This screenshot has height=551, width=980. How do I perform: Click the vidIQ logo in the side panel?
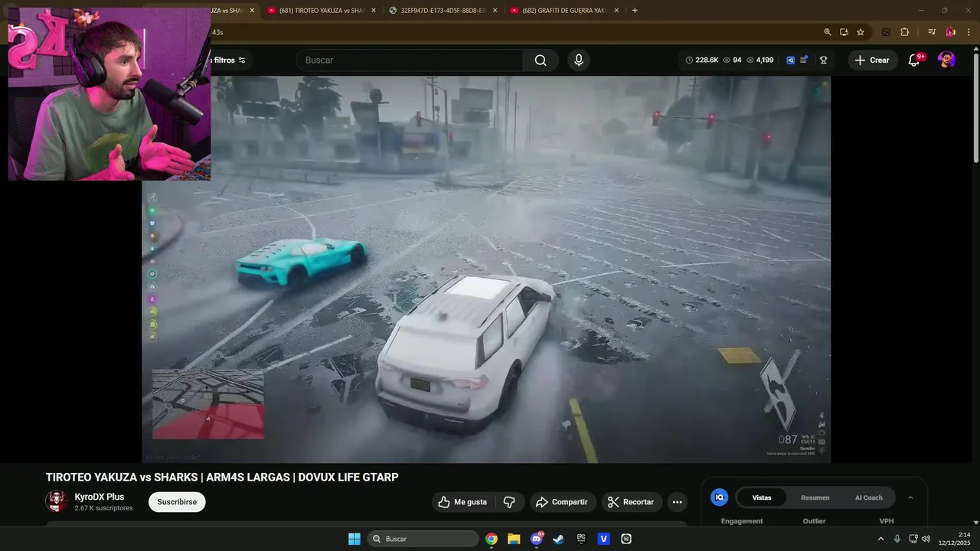point(719,497)
